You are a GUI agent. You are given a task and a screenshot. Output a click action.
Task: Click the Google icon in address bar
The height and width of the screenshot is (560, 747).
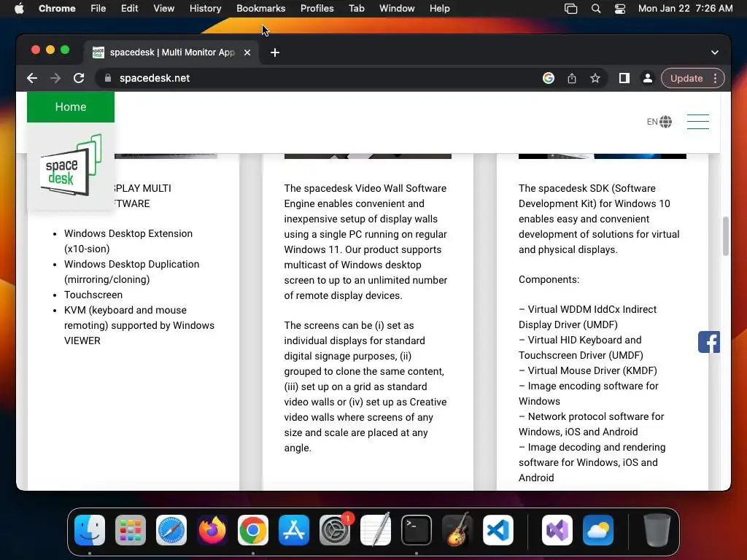[549, 78]
